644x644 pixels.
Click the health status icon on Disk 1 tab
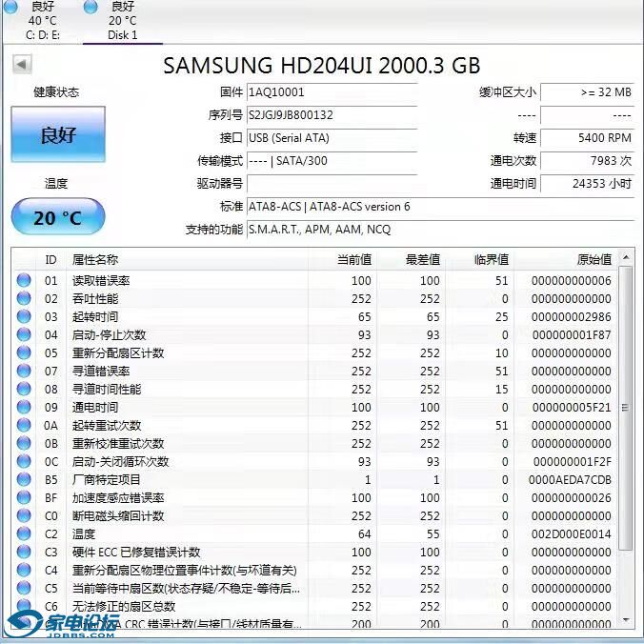(91, 7)
